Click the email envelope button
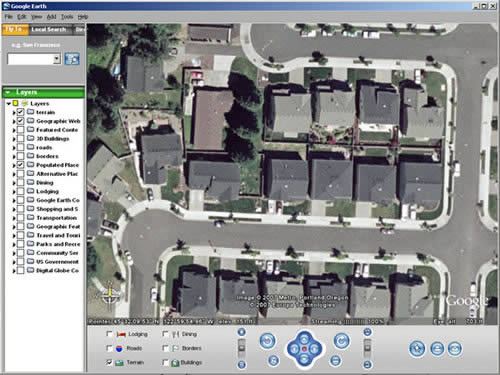The image size is (500, 375). point(455,349)
